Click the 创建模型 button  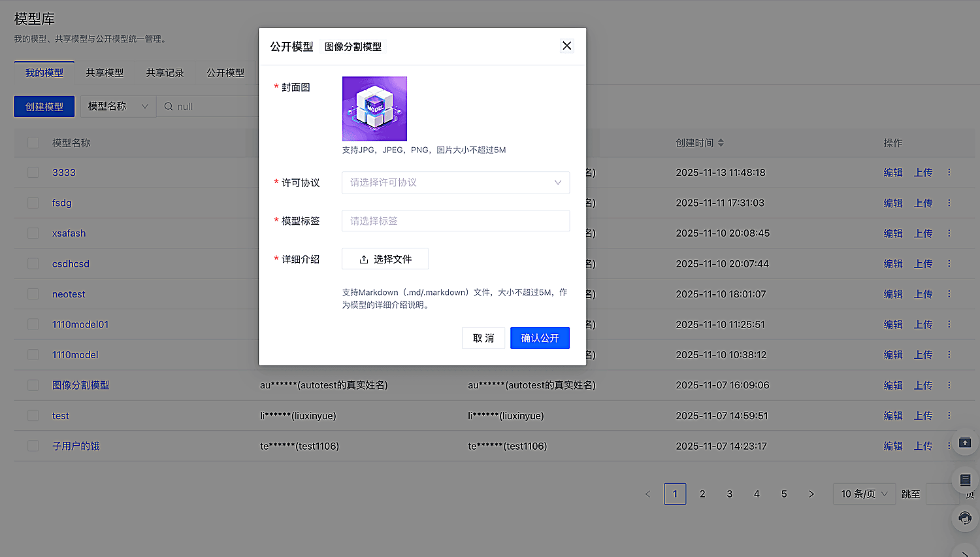click(44, 107)
